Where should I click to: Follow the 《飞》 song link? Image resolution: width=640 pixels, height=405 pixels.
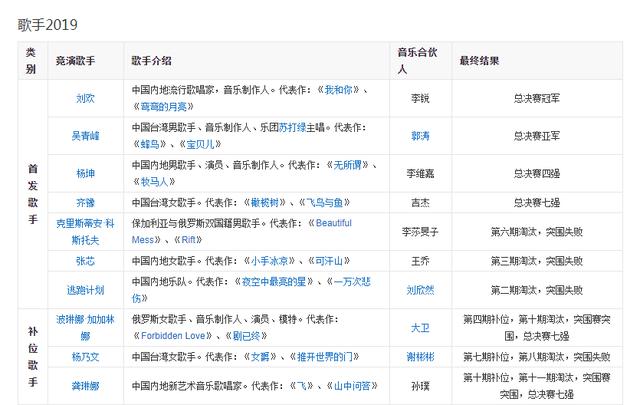[x=302, y=386]
